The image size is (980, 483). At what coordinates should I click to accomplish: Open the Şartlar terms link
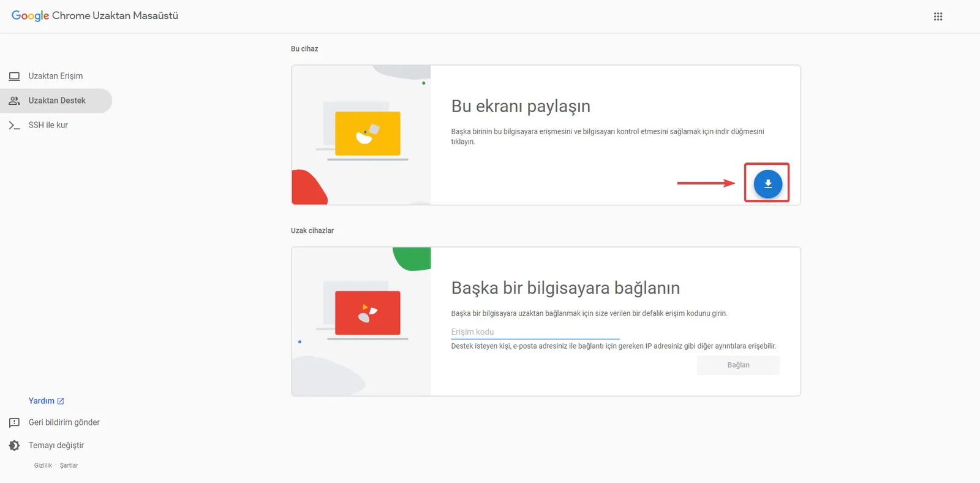coord(69,465)
